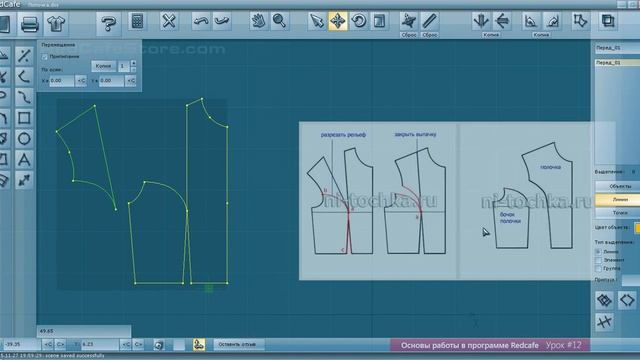Open the calculator tool
The width and height of the screenshot is (640, 360).
point(137,21)
